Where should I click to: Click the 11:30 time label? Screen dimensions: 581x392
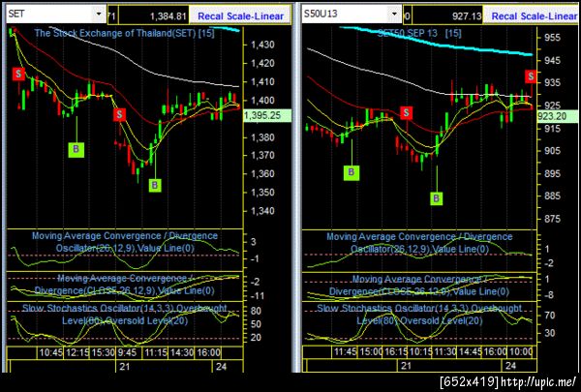(x=445, y=351)
